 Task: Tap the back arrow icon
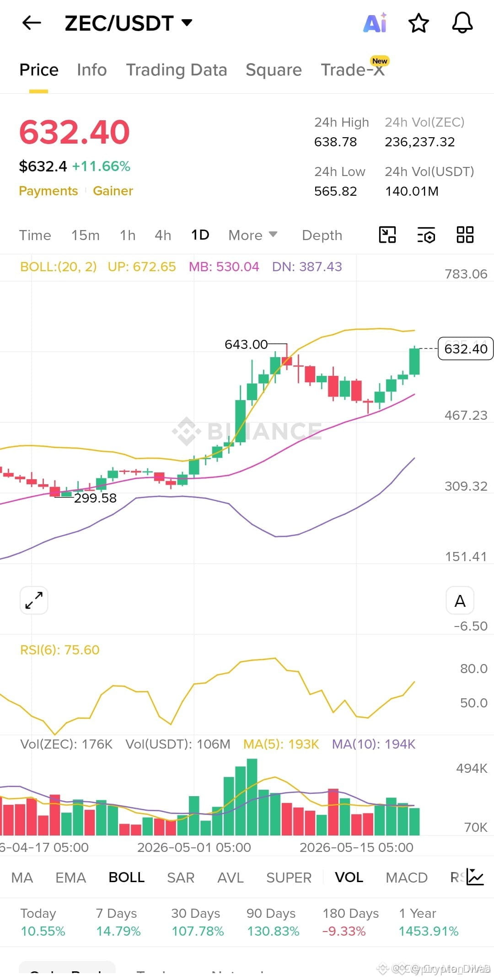[x=32, y=23]
